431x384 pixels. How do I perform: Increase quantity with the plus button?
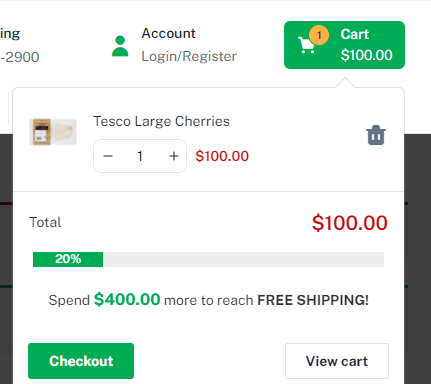[174, 156]
